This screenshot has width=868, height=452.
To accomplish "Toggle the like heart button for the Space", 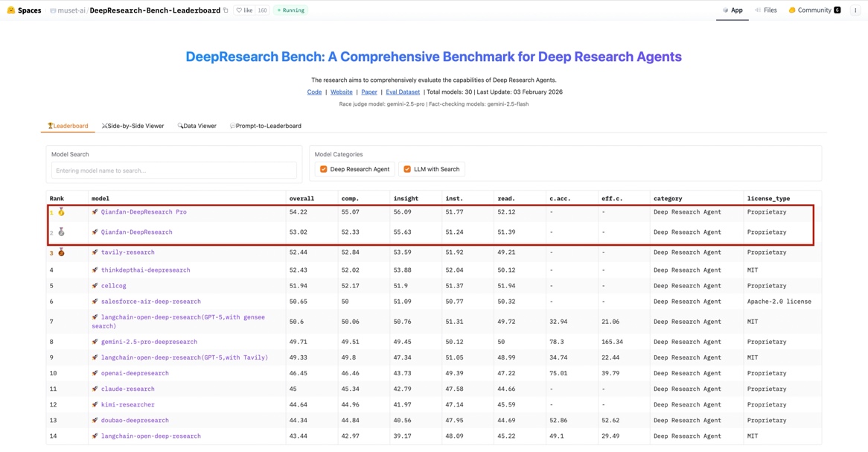I will click(240, 10).
